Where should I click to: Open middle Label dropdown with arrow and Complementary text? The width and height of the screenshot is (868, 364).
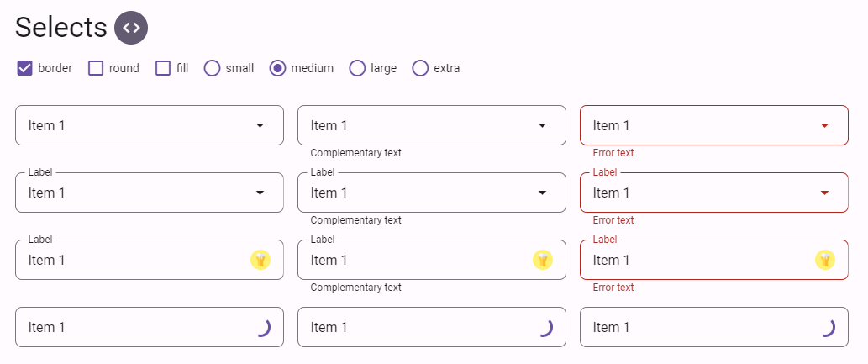coord(432,193)
